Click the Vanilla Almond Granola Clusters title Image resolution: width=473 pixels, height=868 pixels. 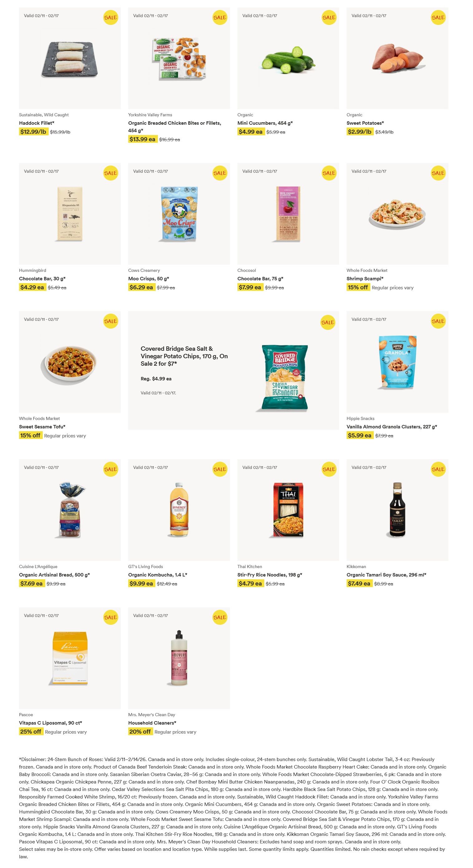[392, 427]
